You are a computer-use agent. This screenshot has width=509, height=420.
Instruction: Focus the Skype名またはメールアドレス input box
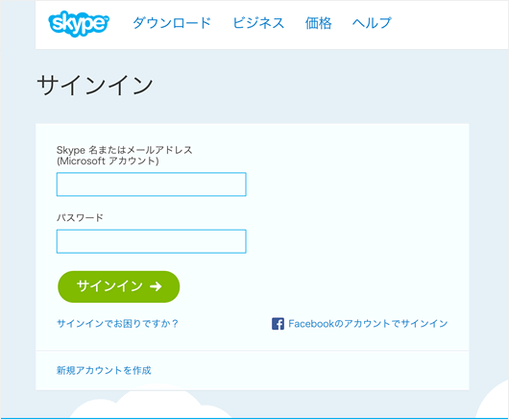coord(152,185)
